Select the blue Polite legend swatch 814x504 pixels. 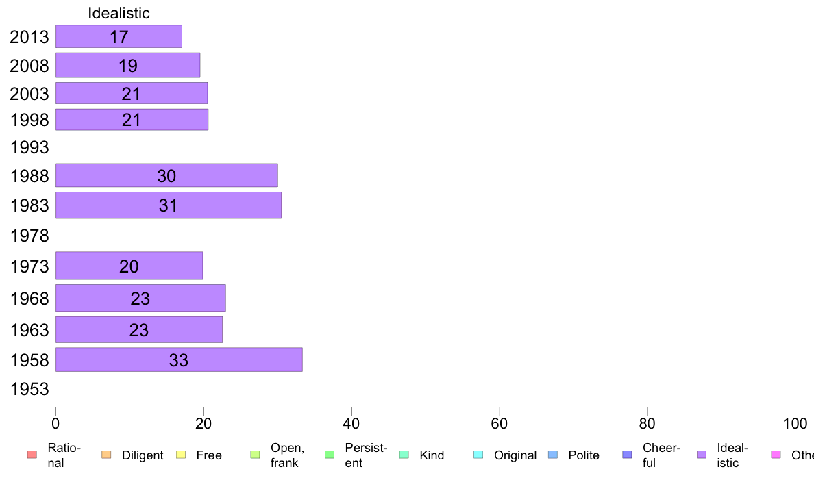[x=553, y=455]
